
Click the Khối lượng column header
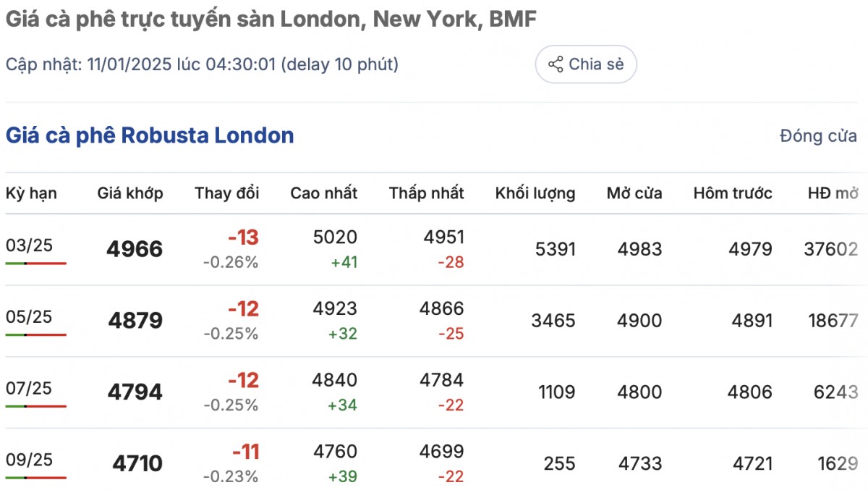coord(535,193)
